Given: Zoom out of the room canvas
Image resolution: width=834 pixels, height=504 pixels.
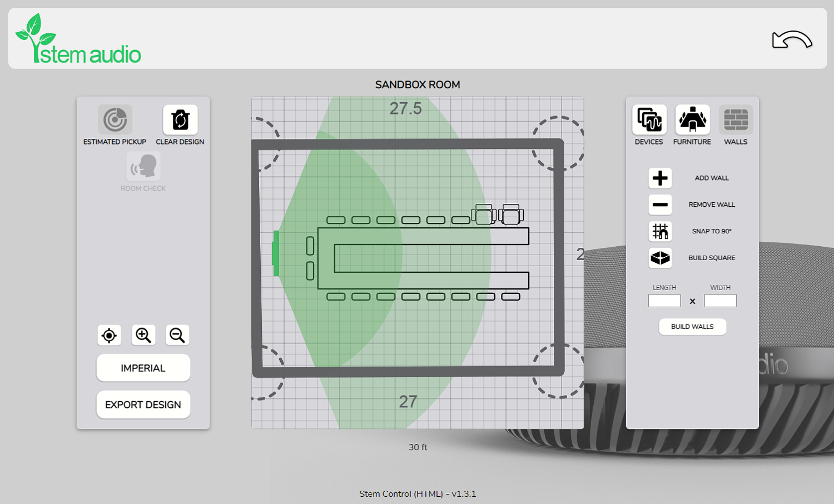Looking at the screenshot, I should (x=177, y=335).
